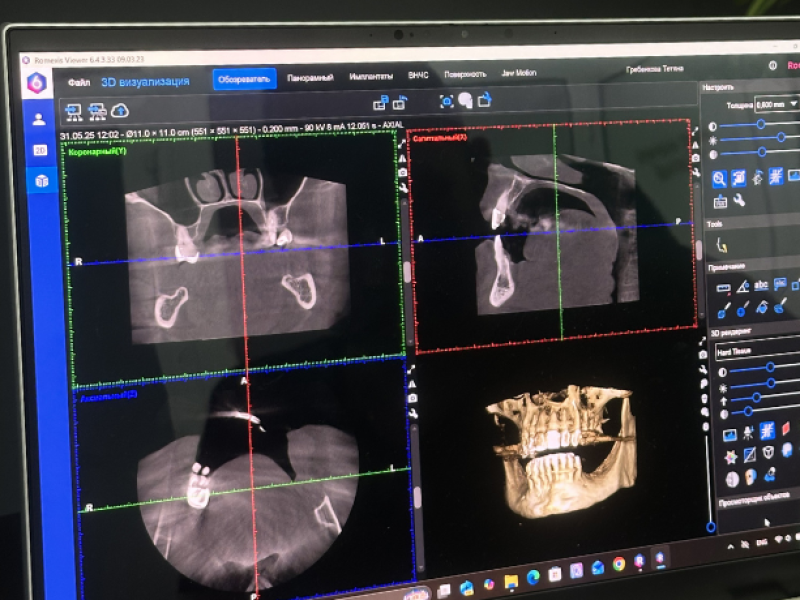Collapse the Tools panel header
The height and width of the screenshot is (600, 800).
pyautogui.click(x=753, y=223)
